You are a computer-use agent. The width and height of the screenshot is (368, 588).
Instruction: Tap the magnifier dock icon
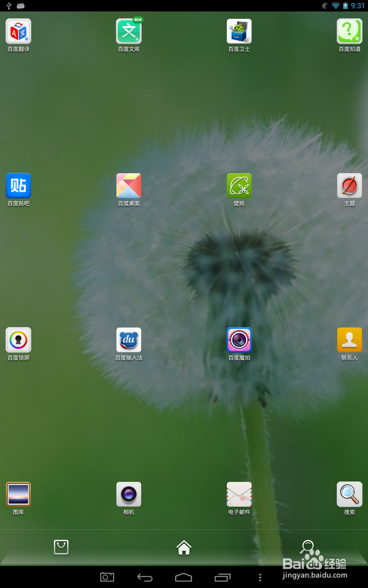pyautogui.click(x=307, y=547)
